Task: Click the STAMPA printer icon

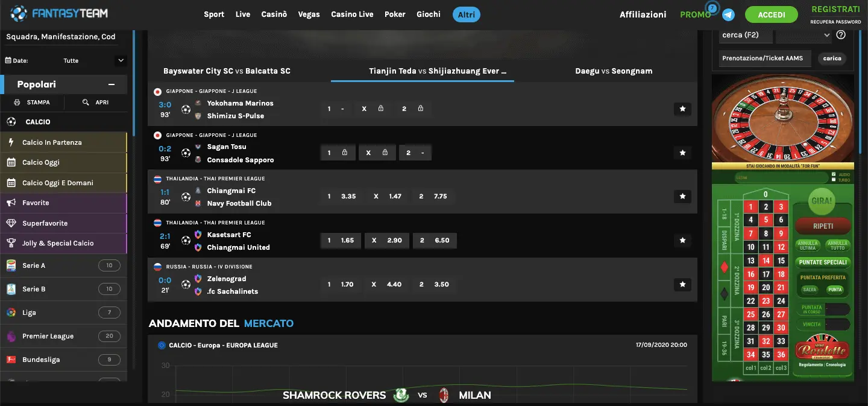Action: pyautogui.click(x=17, y=103)
